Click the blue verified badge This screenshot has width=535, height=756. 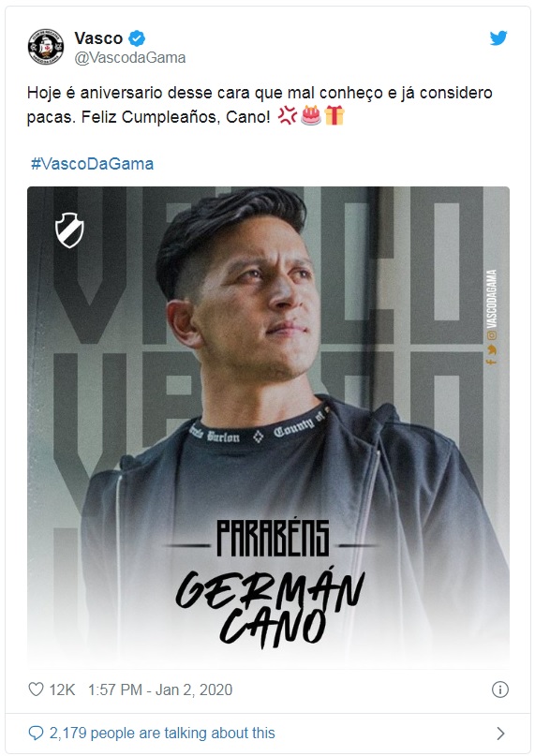(x=137, y=38)
